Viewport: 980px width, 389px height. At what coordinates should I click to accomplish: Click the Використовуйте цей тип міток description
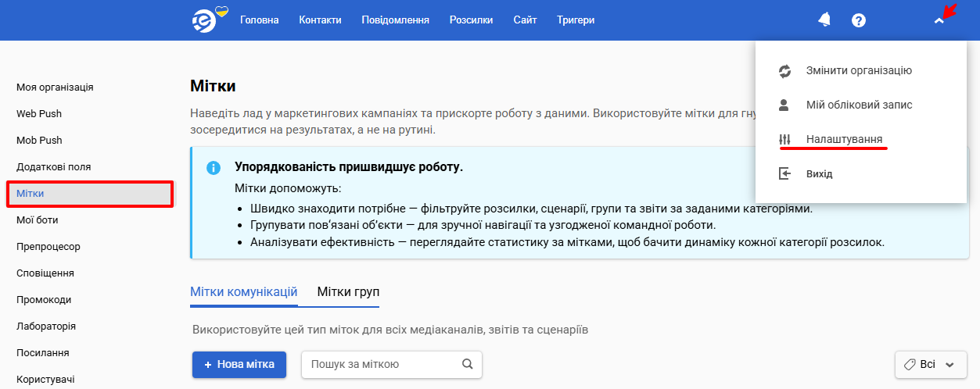tap(389, 329)
